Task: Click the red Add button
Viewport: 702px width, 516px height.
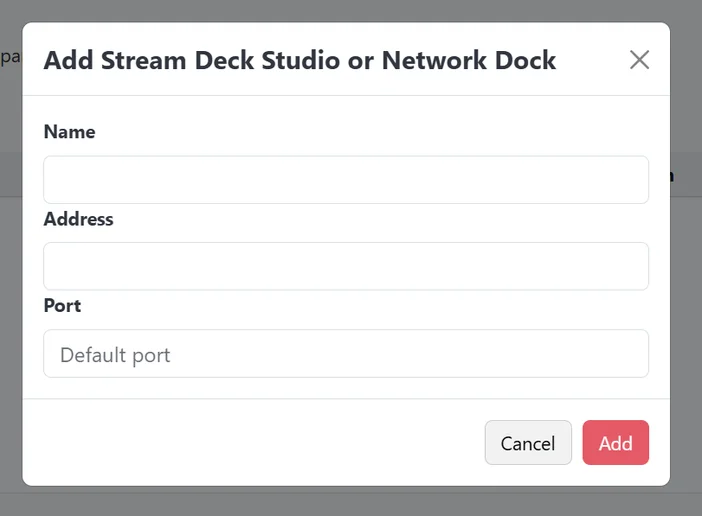Action: coord(615,443)
